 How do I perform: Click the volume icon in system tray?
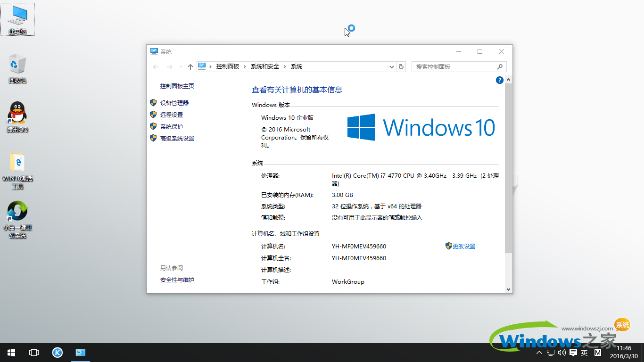tap(561, 352)
